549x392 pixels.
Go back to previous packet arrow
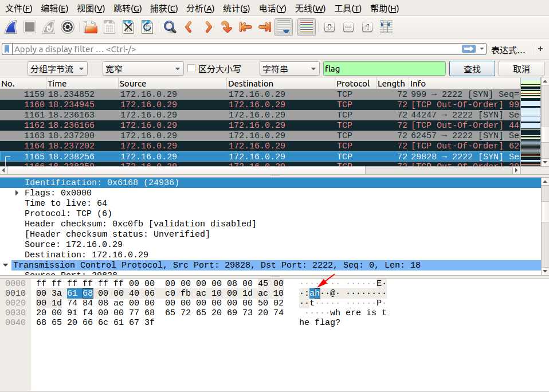189,27
